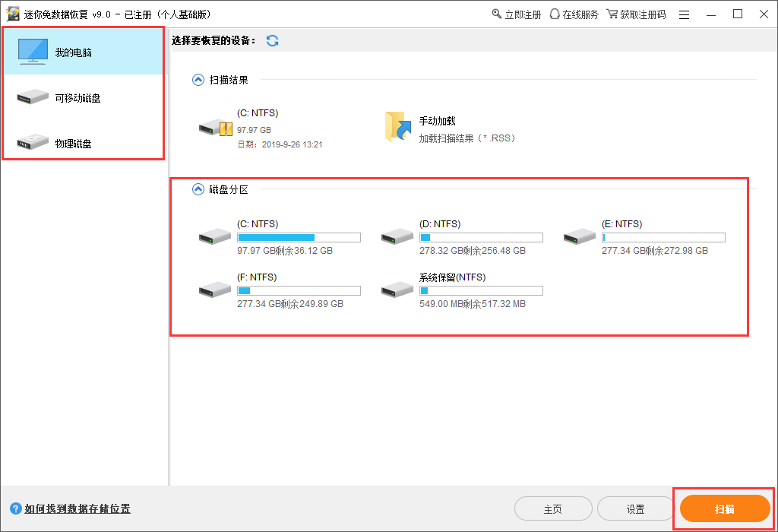778x532 pixels.
Task: Click text 549.00 MB剩余517.32 MB
Action: tap(473, 304)
